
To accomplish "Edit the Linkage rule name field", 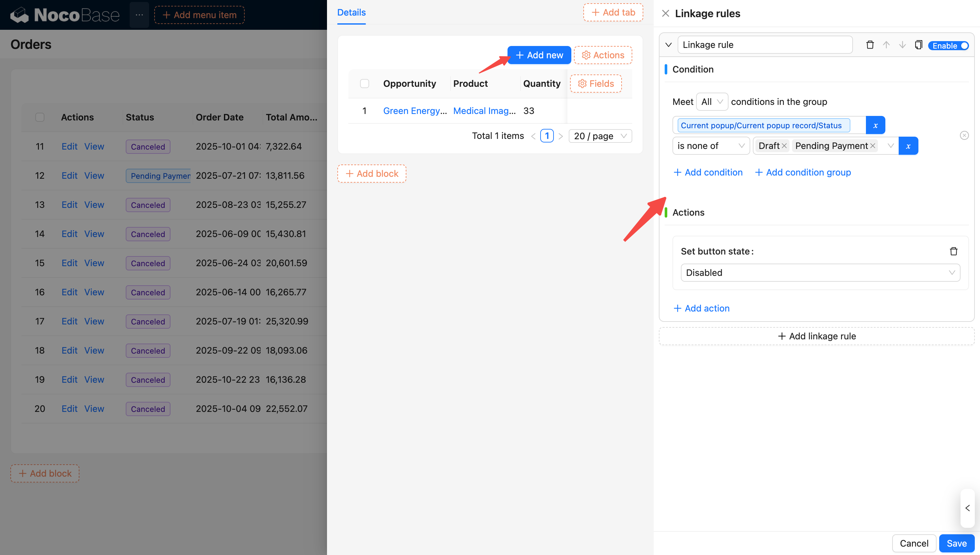I will [764, 45].
